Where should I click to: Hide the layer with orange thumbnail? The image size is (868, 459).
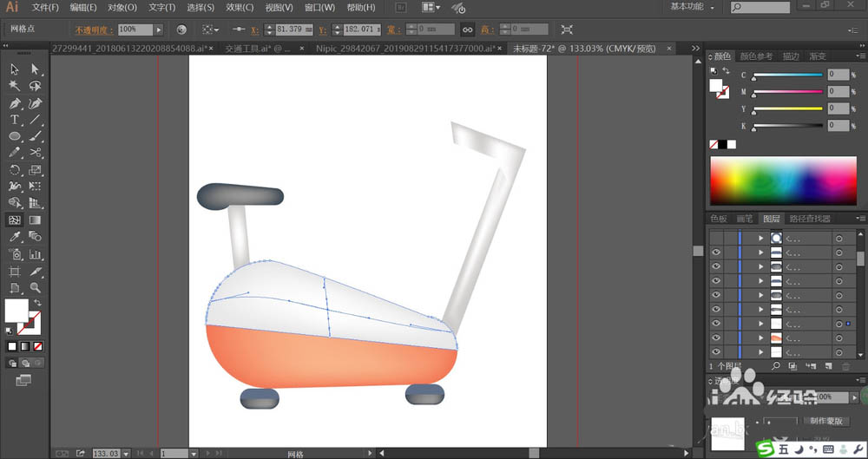pyautogui.click(x=716, y=338)
